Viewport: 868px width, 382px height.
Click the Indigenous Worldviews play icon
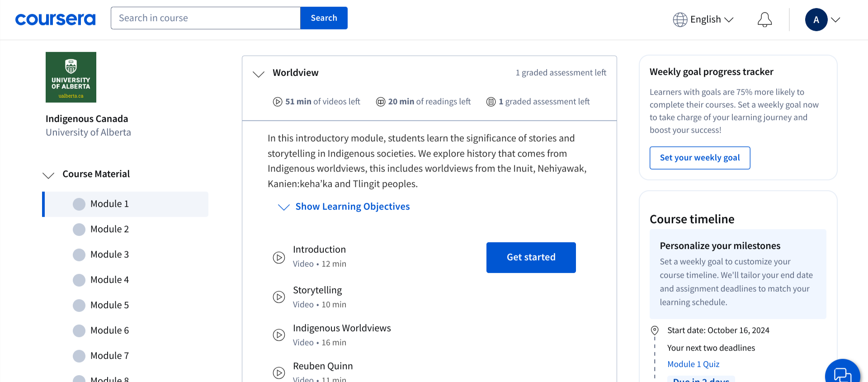279,335
